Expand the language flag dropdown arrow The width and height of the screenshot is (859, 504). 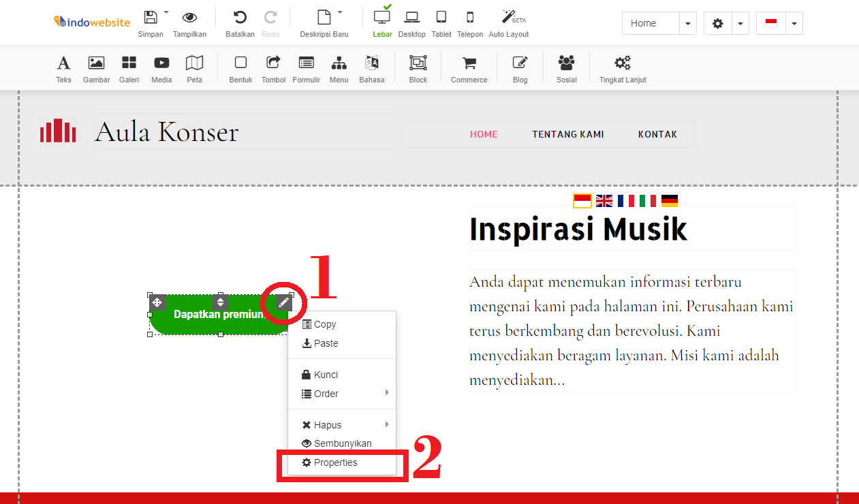pyautogui.click(x=794, y=23)
